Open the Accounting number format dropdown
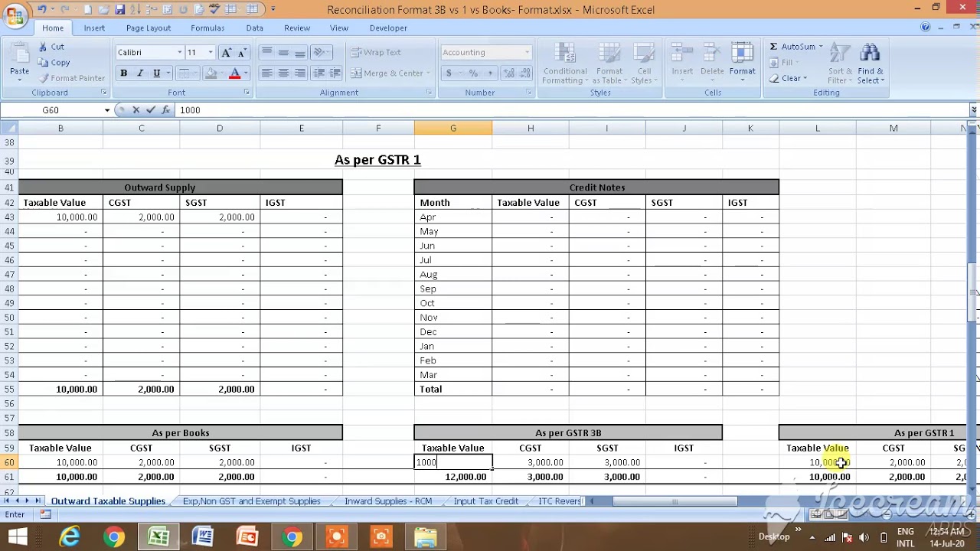 (x=527, y=52)
